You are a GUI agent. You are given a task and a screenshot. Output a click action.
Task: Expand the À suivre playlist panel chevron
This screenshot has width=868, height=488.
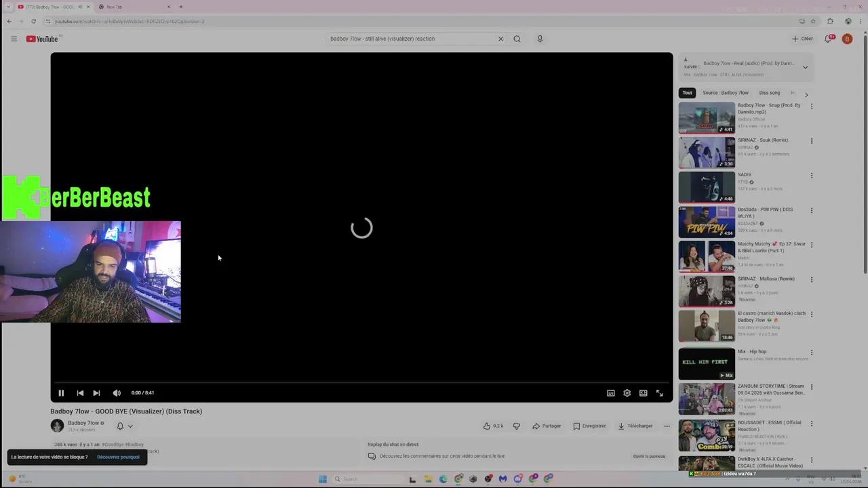[x=805, y=67]
